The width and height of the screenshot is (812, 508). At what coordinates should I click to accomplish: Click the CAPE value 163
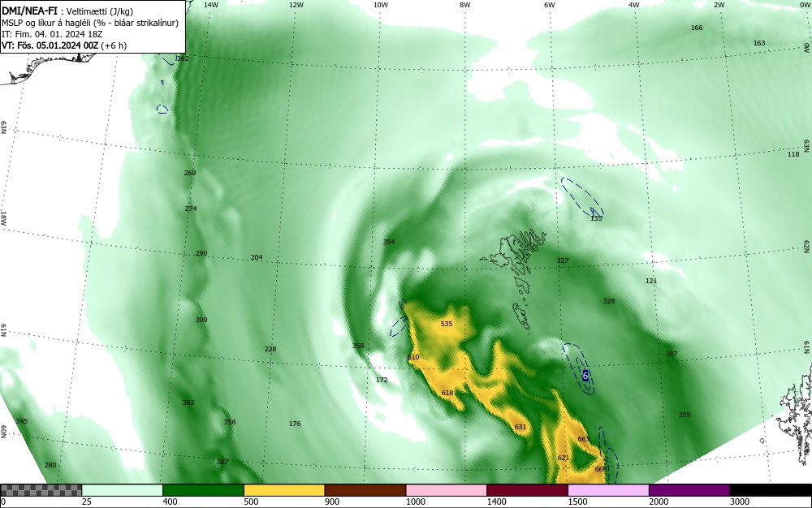pyautogui.click(x=759, y=43)
